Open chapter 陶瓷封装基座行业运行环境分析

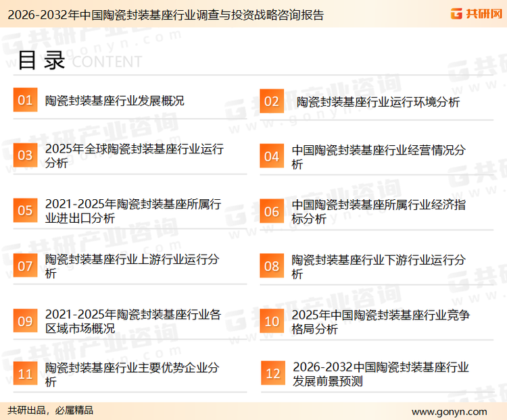[378, 102]
